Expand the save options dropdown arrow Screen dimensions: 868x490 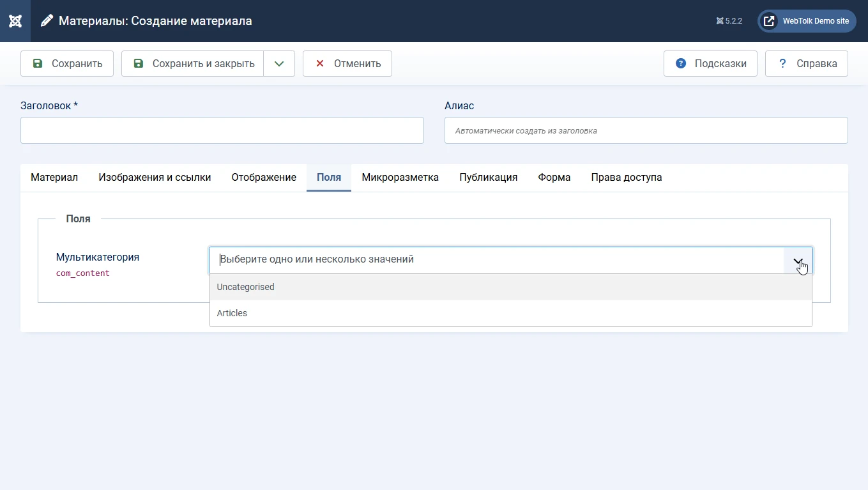pos(279,64)
